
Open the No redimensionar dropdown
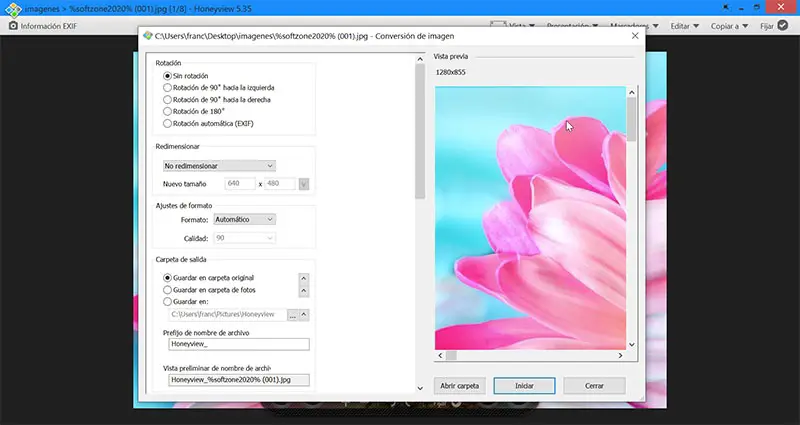(219, 166)
